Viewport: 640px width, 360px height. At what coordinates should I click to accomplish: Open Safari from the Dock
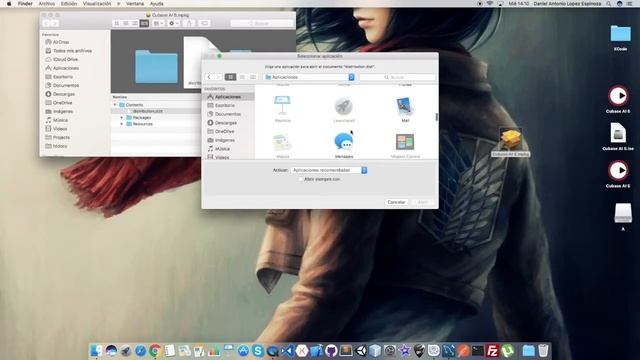140,351
